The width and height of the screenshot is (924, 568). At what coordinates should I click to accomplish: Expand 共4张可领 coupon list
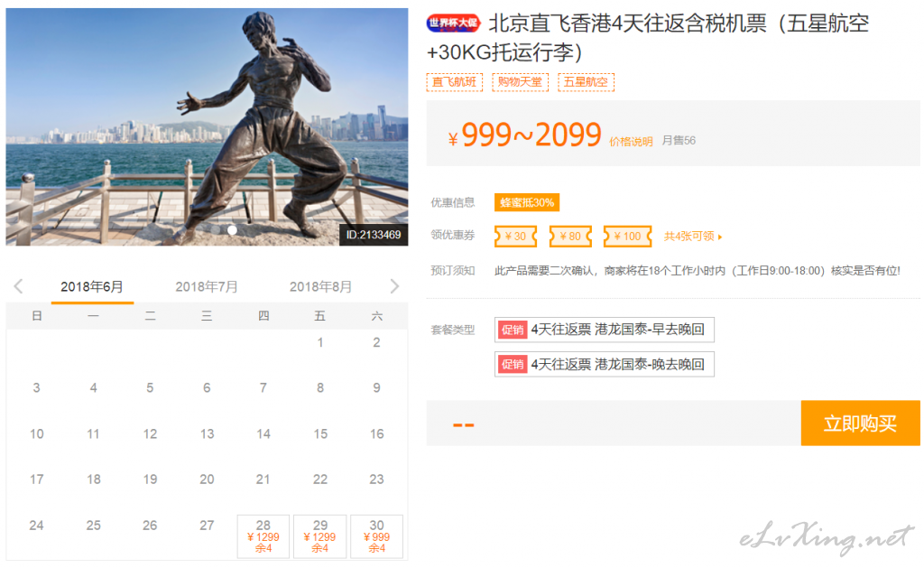pyautogui.click(x=693, y=237)
